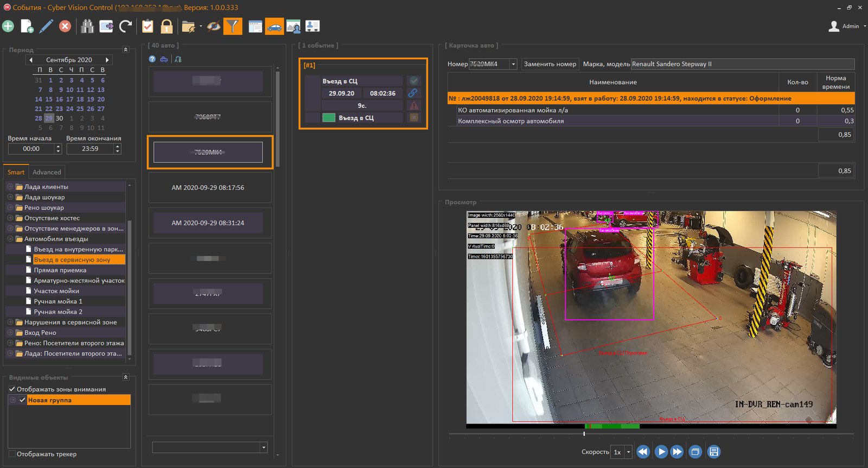Toggle Отображать зоны внимания checkbox
Screen dimensions: 868x468
tap(12, 389)
